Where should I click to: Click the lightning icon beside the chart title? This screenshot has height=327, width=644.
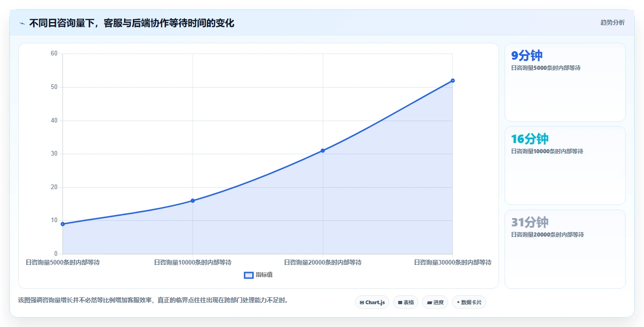click(22, 23)
